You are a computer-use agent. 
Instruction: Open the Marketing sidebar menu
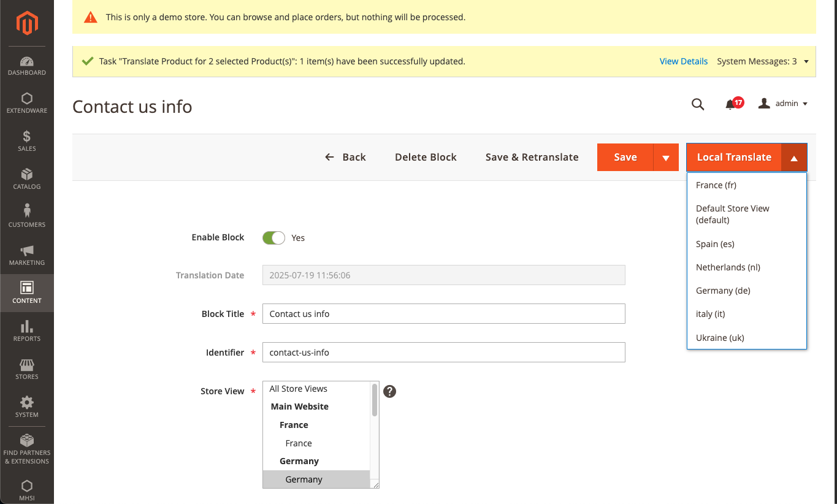click(27, 255)
